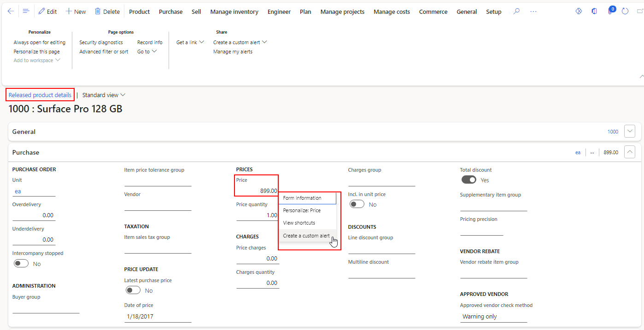Open the Engineer menu
Viewport: 644px width, 330px height.
pos(279,12)
